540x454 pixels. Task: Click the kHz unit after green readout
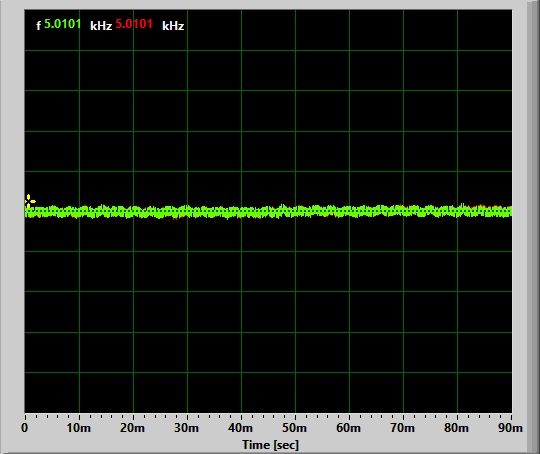(101, 26)
